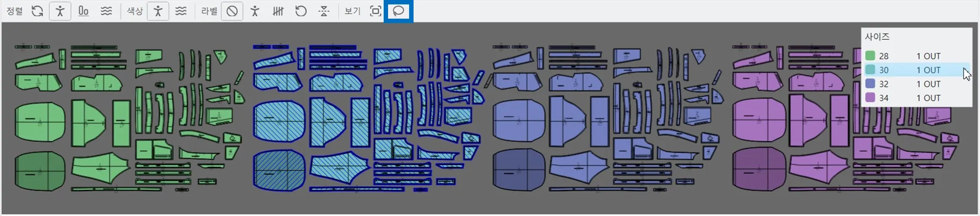Click the rotation arrow icon in 라벨

[x=301, y=11]
